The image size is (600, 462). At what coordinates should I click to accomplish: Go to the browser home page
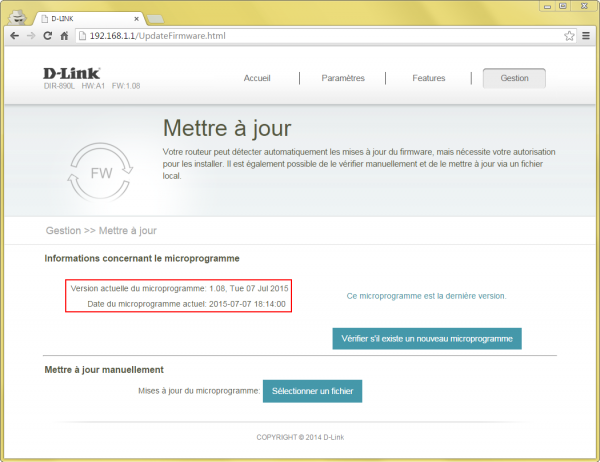click(64, 35)
